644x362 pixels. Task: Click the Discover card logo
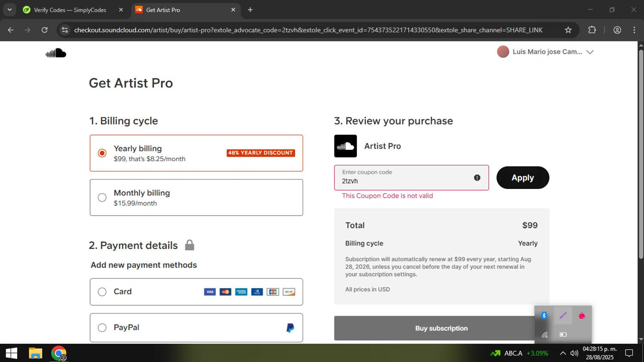[289, 292]
